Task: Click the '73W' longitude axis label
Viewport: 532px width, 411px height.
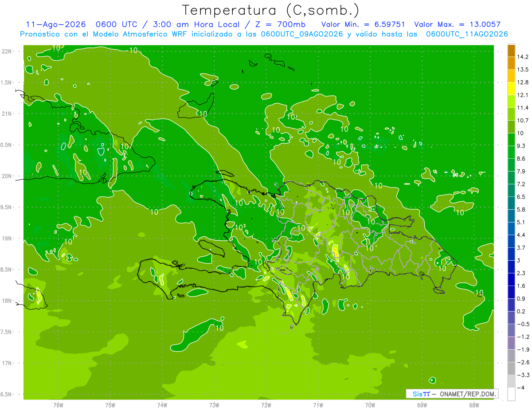Action: pos(214,405)
